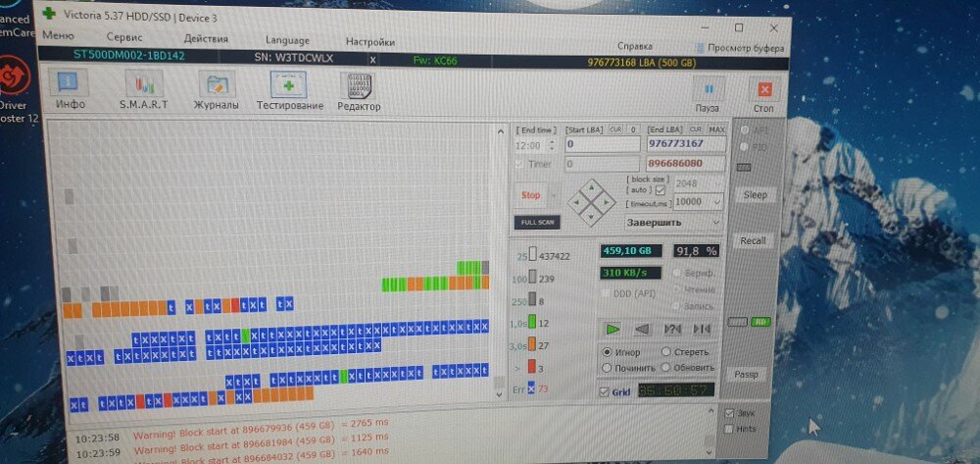Click the CUR button beside End LBA
Image resolution: width=980 pixels, height=464 pixels.
(696, 129)
